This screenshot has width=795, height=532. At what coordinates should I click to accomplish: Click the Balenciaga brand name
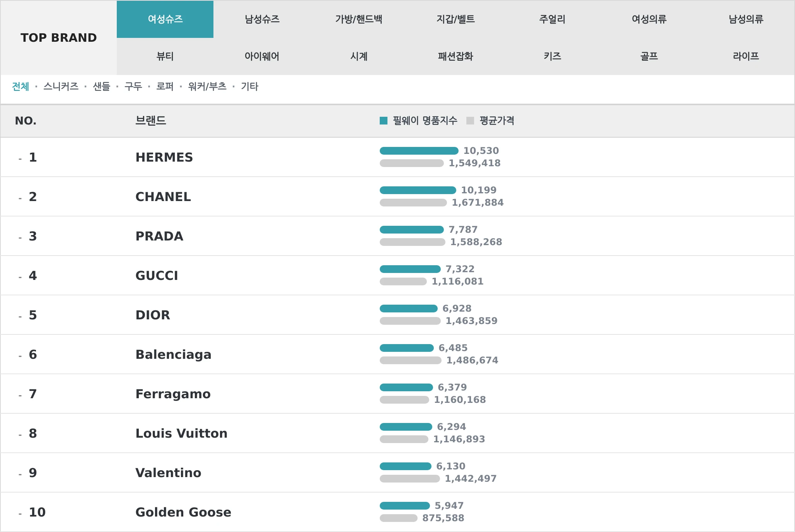click(173, 355)
